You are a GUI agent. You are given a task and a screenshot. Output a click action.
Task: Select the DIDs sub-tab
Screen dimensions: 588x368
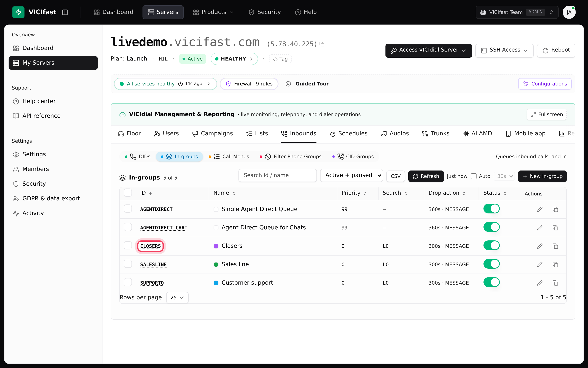pyautogui.click(x=138, y=156)
